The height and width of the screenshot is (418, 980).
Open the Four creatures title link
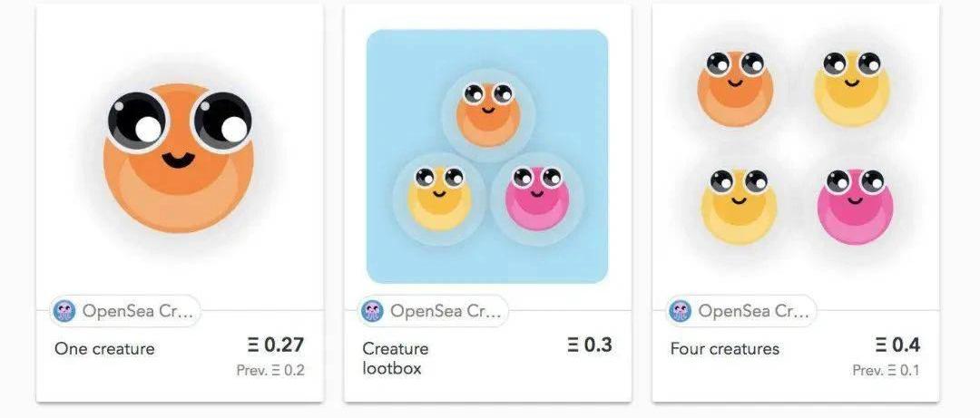coord(724,349)
